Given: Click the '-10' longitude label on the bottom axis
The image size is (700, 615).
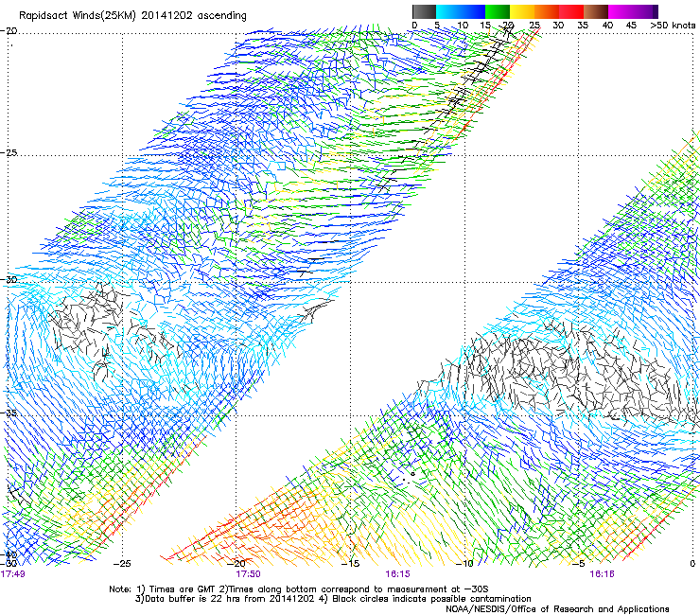Looking at the screenshot, I should 464,563.
